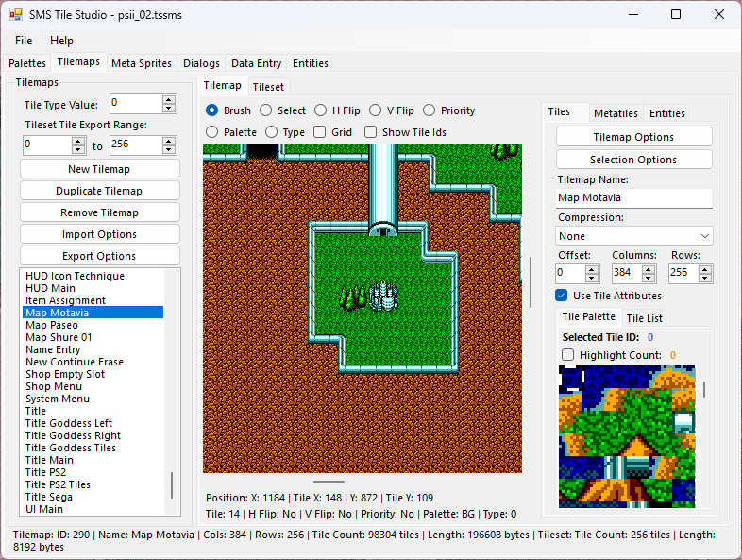Open the Dialogs tab
This screenshot has height=560, width=742.
(202, 63)
